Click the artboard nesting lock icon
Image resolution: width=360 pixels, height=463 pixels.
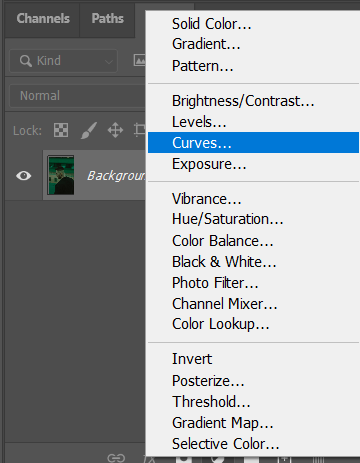[140, 130]
